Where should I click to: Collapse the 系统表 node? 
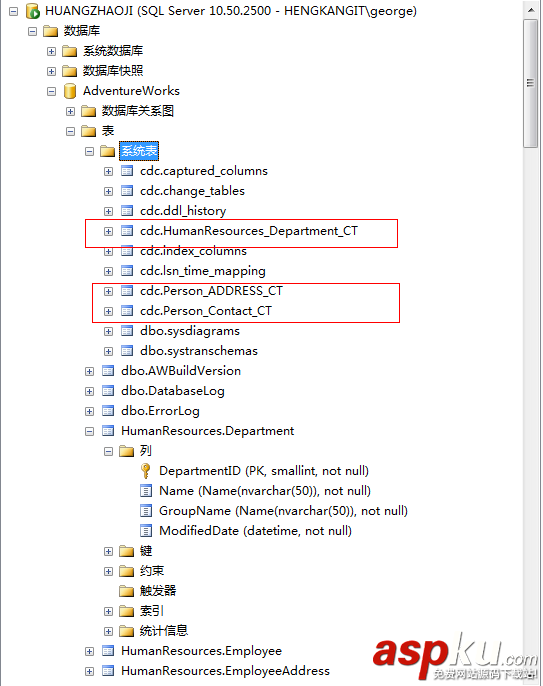[x=90, y=152]
